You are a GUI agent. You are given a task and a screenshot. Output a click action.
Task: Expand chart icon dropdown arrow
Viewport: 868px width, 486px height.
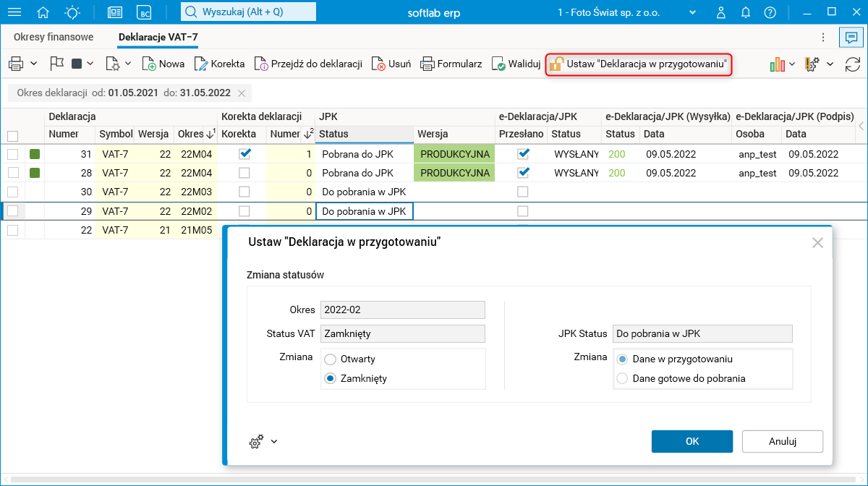click(793, 64)
